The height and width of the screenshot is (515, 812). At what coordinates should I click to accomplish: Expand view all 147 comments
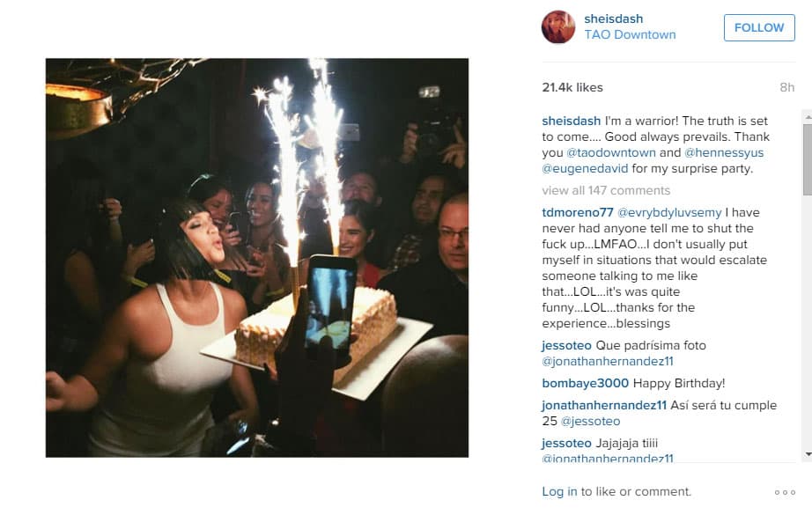coord(606,190)
